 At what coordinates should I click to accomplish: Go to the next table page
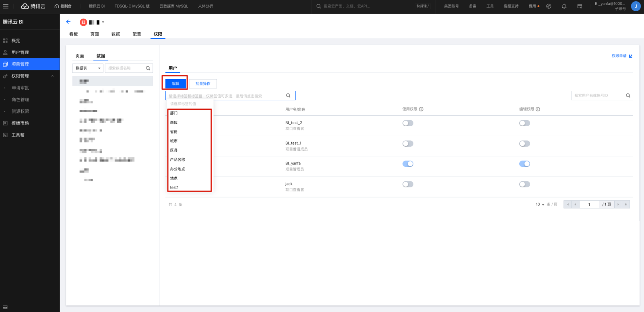618,204
